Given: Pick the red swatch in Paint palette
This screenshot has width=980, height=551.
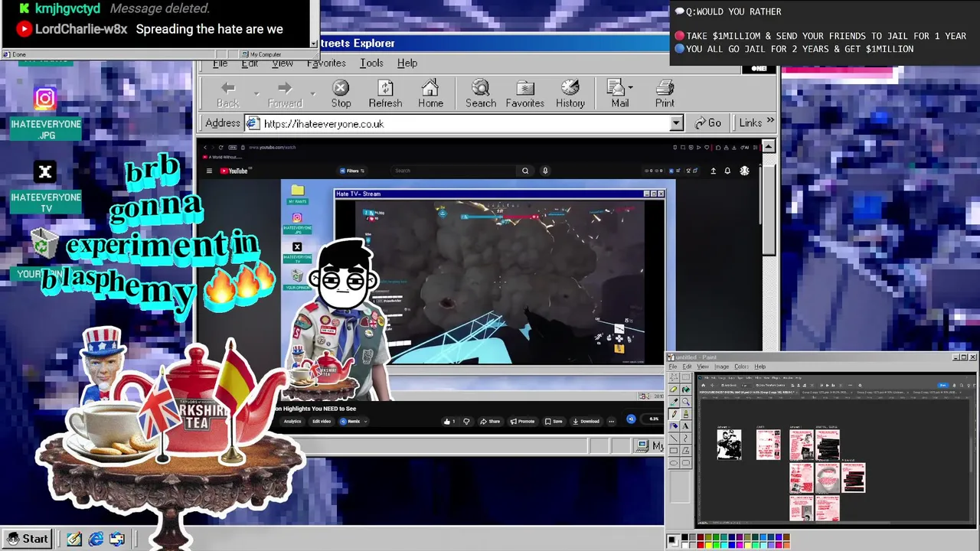Looking at the screenshot, I should tap(701, 545).
